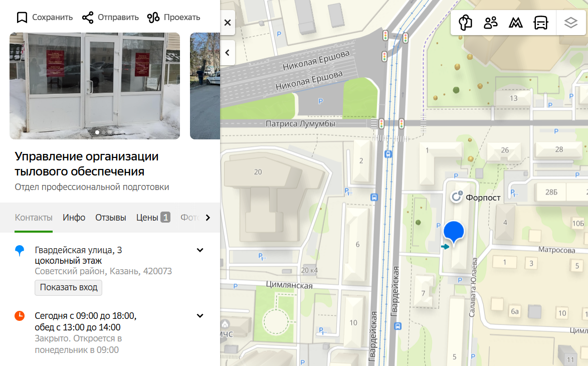The image size is (588, 366).
Task: Click the blue location pin on map
Action: (454, 233)
